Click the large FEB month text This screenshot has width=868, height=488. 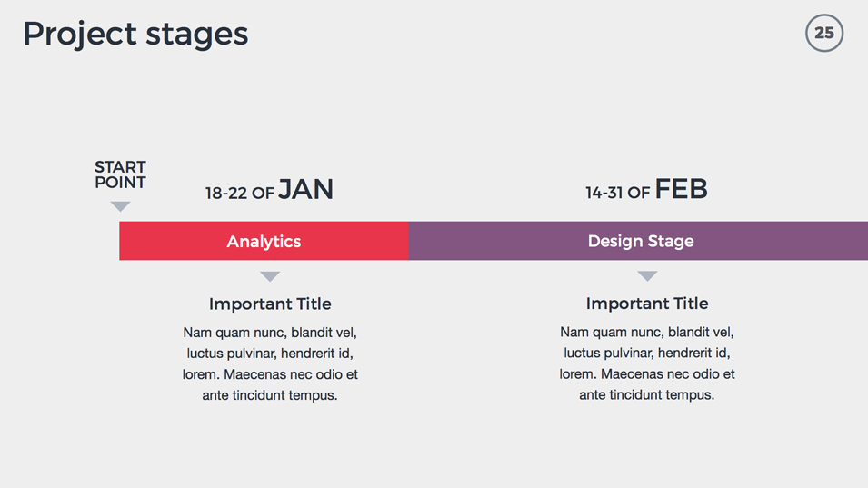681,189
